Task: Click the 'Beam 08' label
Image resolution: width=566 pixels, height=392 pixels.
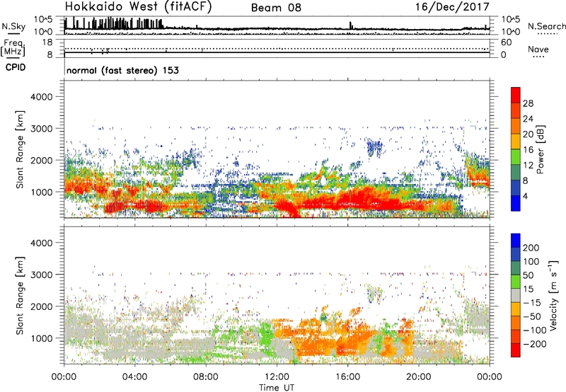Action: pyautogui.click(x=276, y=8)
